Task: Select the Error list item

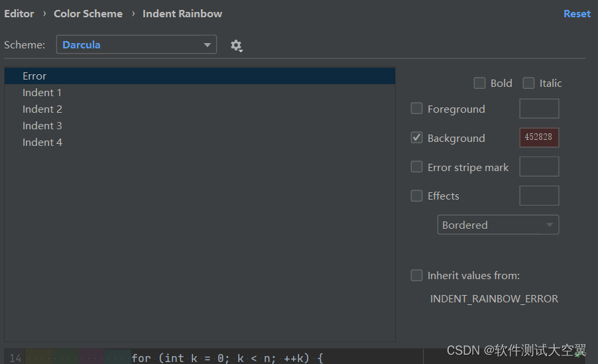Action: coord(34,76)
